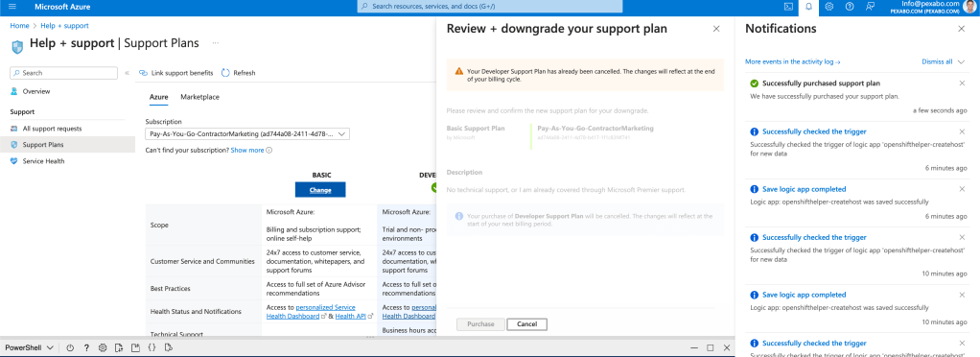Viewport: 980px width, 357px height.
Task: Click the sidebar Search box
Action: (63, 73)
